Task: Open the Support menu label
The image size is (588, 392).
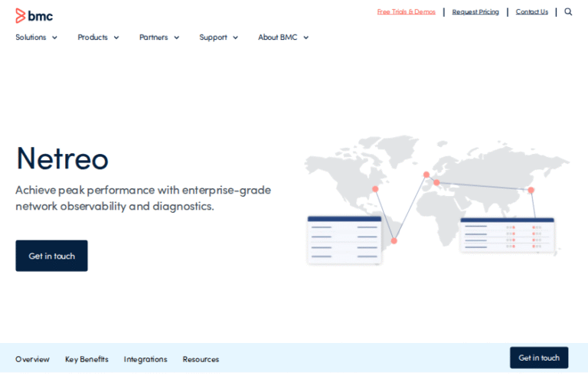Action: 213,38
